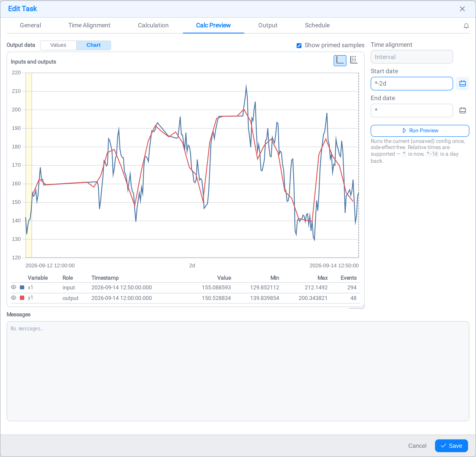Image resolution: width=476 pixels, height=457 pixels.
Task: Click the Role column header
Action: point(68,278)
